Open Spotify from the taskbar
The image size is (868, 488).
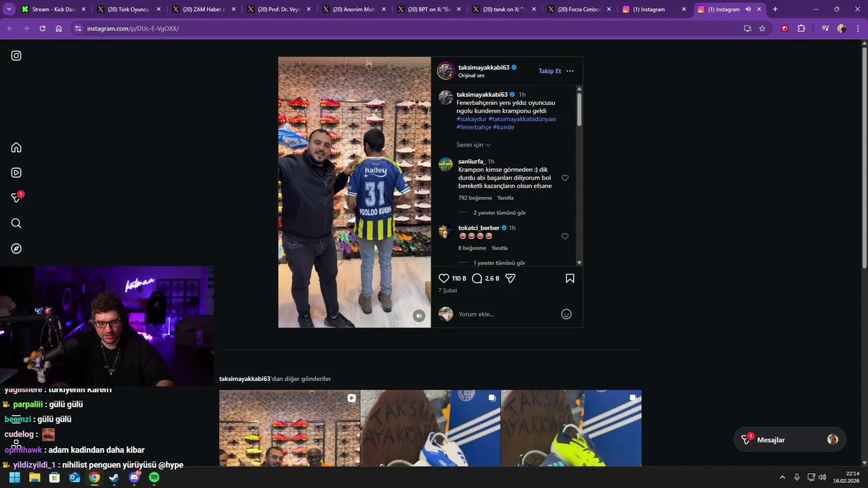(x=154, y=477)
